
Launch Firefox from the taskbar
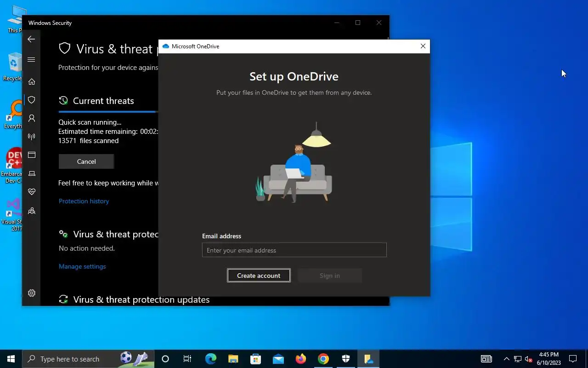click(300, 359)
